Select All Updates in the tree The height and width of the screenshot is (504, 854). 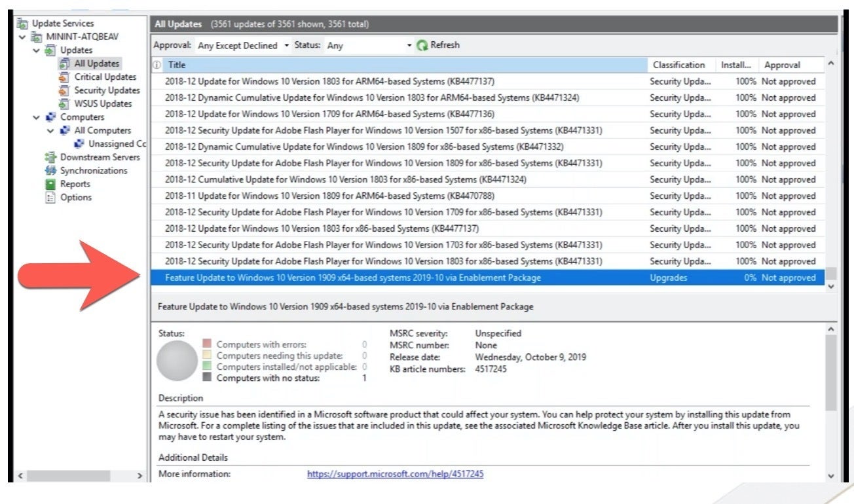(97, 63)
